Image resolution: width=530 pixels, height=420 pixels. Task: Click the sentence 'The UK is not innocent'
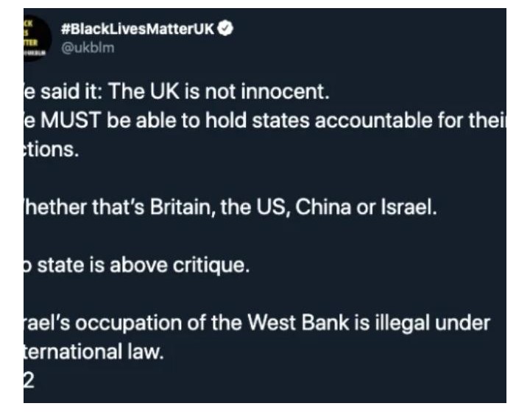click(219, 91)
